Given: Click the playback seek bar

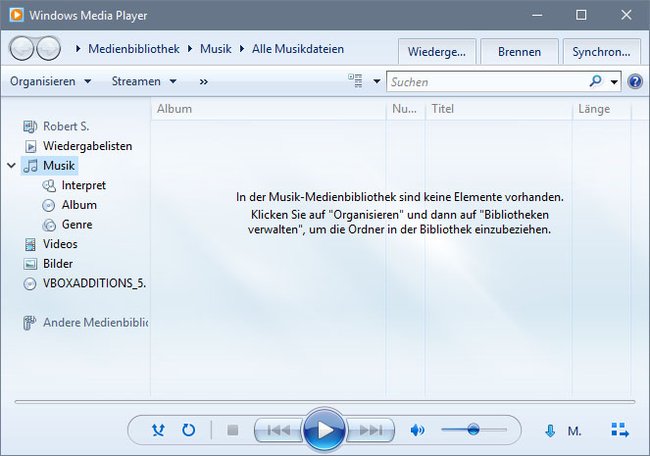Looking at the screenshot, I should click(x=325, y=402).
